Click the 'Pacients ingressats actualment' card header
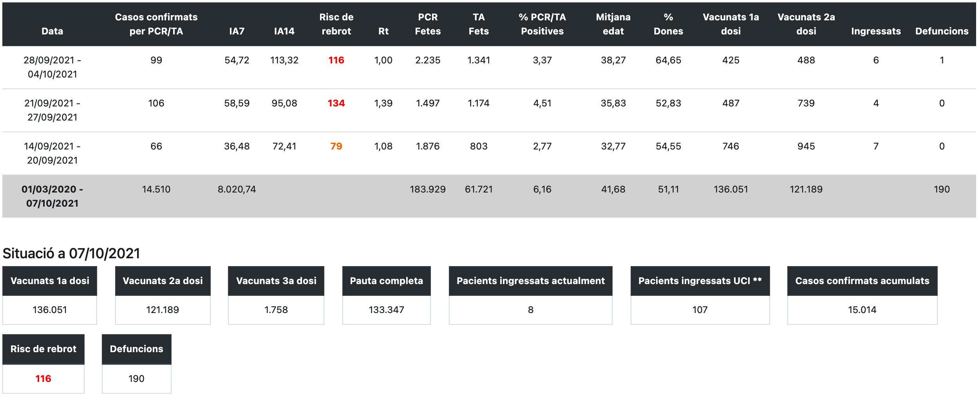The height and width of the screenshot is (396, 980). coord(530,281)
